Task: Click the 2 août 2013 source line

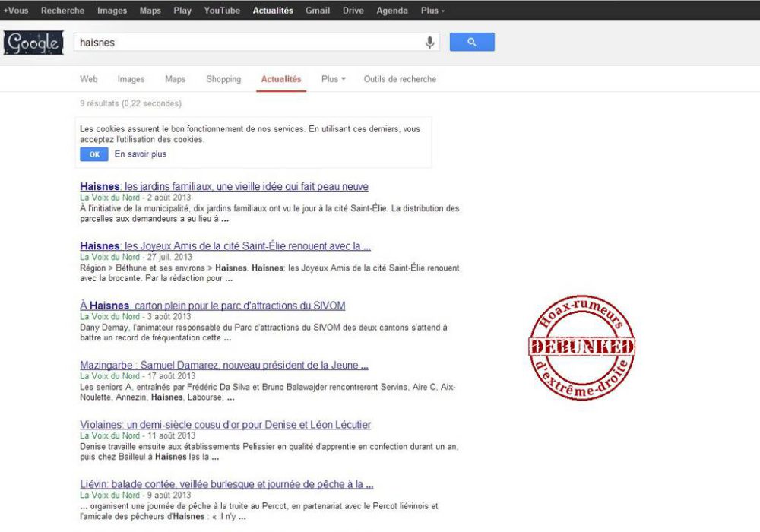Action: click(136, 197)
